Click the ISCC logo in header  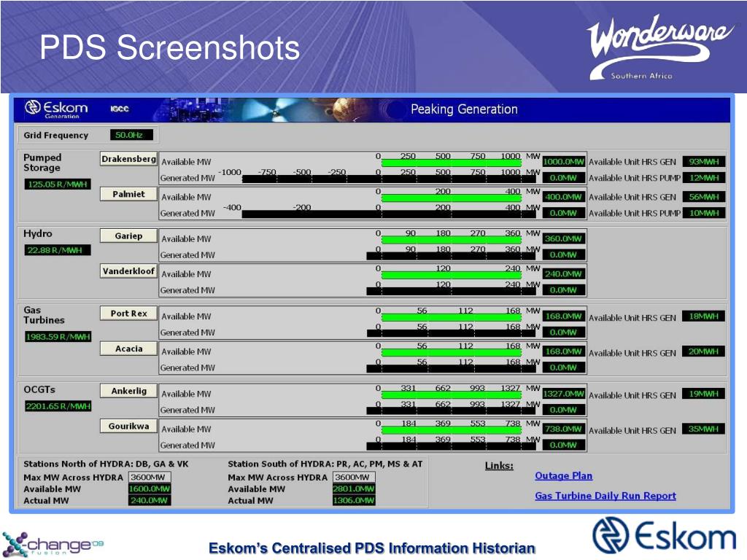120,109
